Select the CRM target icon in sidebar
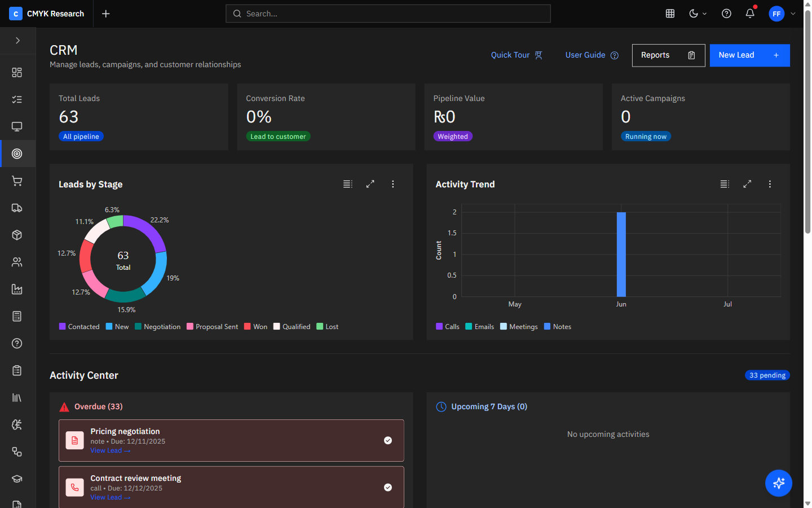The width and height of the screenshot is (812, 508). pyautogui.click(x=17, y=154)
